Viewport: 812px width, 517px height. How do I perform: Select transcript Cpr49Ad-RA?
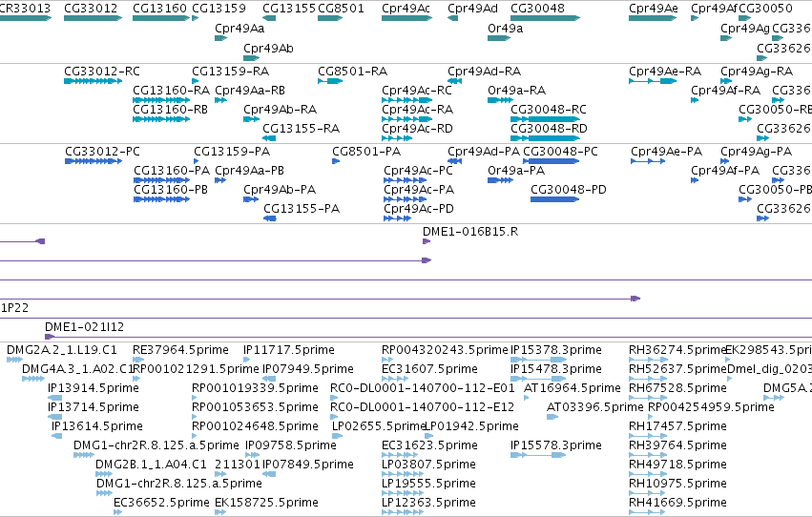pyautogui.click(x=484, y=72)
